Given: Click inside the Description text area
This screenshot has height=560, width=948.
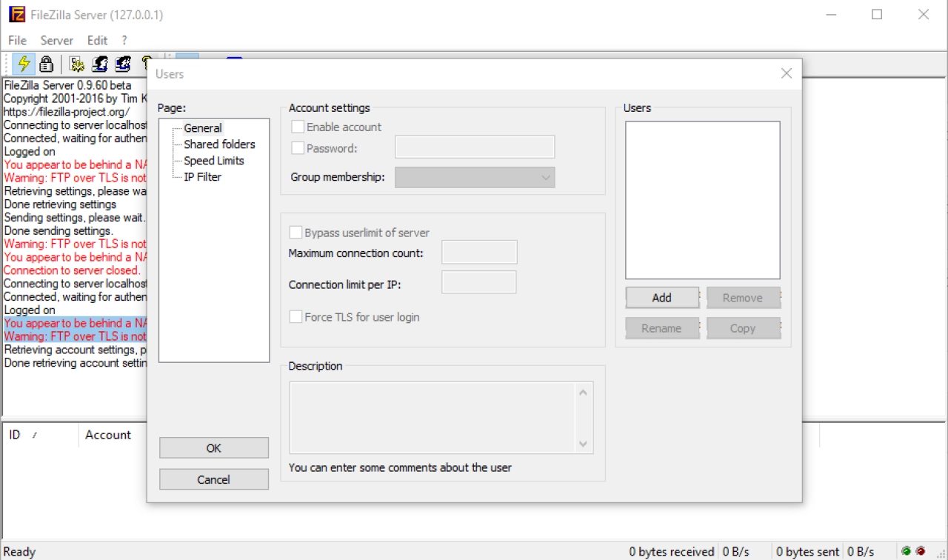Looking at the screenshot, I should 433,418.
